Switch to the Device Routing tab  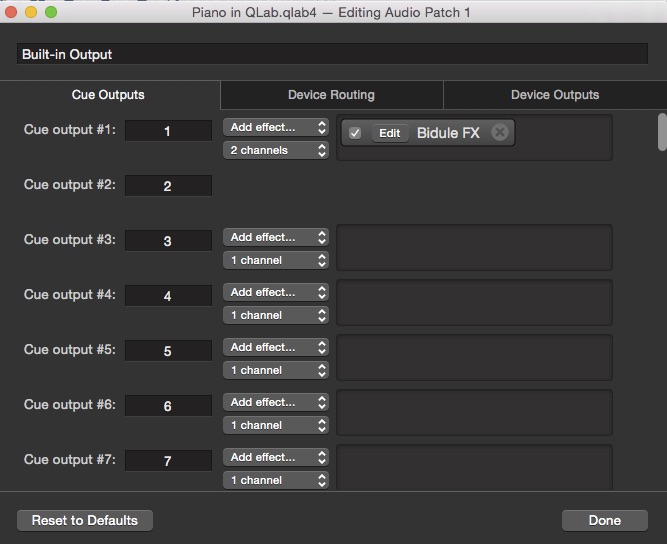[331, 95]
